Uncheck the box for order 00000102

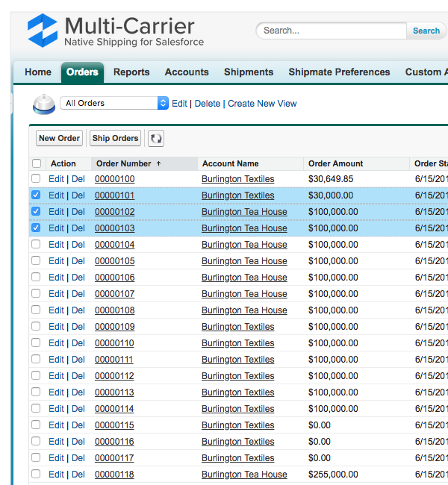pyautogui.click(x=36, y=211)
